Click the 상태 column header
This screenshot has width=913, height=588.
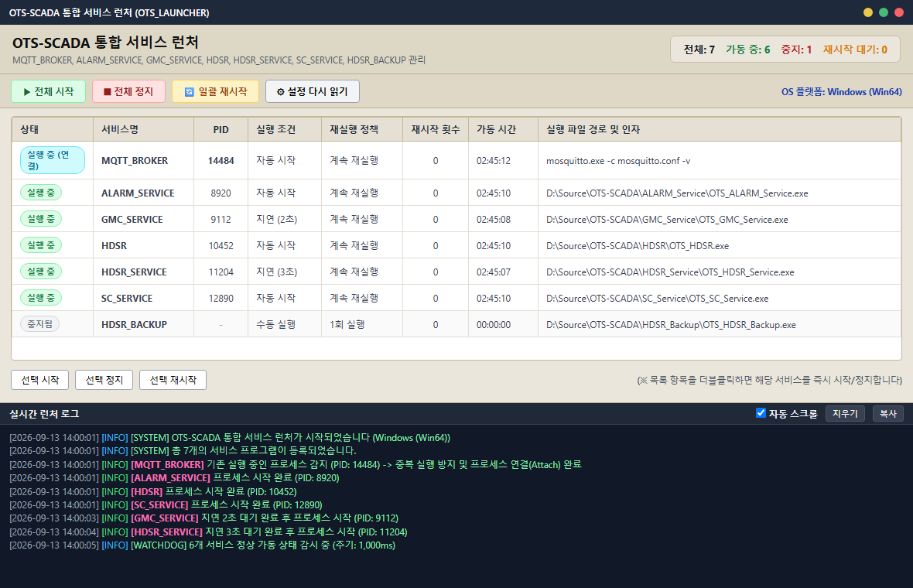pos(53,129)
